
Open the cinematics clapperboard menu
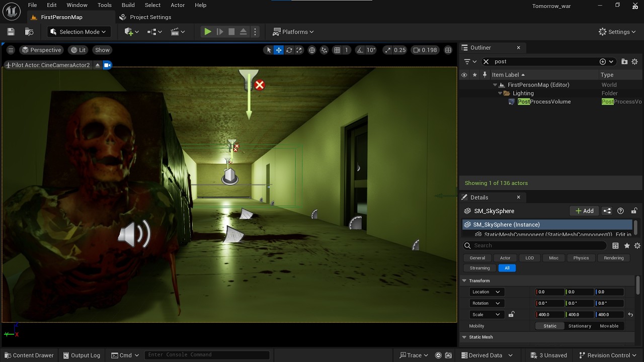[178, 32]
